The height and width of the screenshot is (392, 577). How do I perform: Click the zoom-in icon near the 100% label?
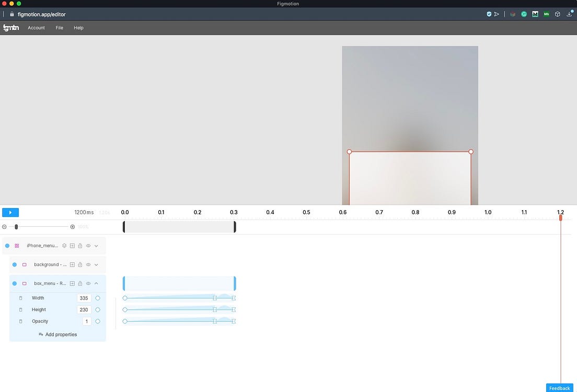[73, 227]
